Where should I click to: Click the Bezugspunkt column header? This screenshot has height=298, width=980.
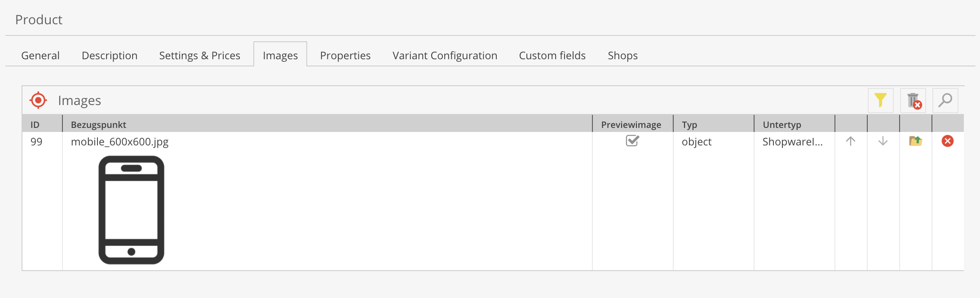coord(98,125)
